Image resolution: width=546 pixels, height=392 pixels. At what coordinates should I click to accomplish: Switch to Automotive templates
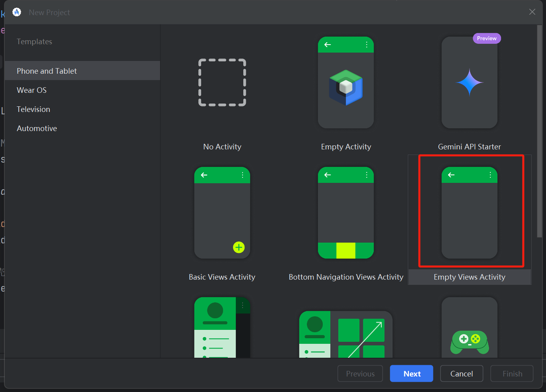pyautogui.click(x=82, y=128)
